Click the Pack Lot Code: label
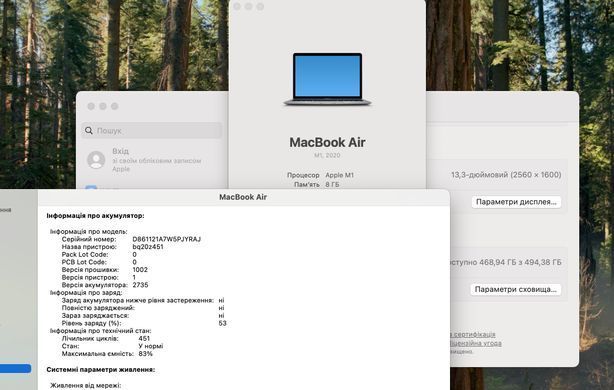Viewport: 614px width, 390px height. (85, 255)
